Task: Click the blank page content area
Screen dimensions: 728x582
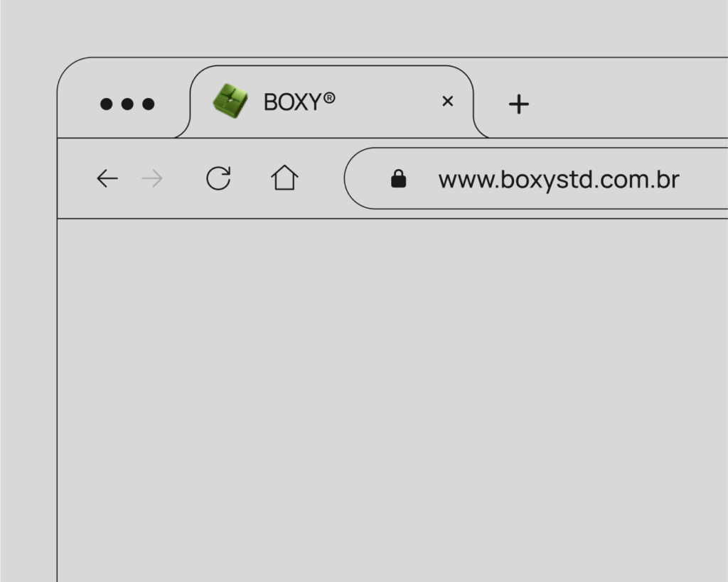Action: 392,399
